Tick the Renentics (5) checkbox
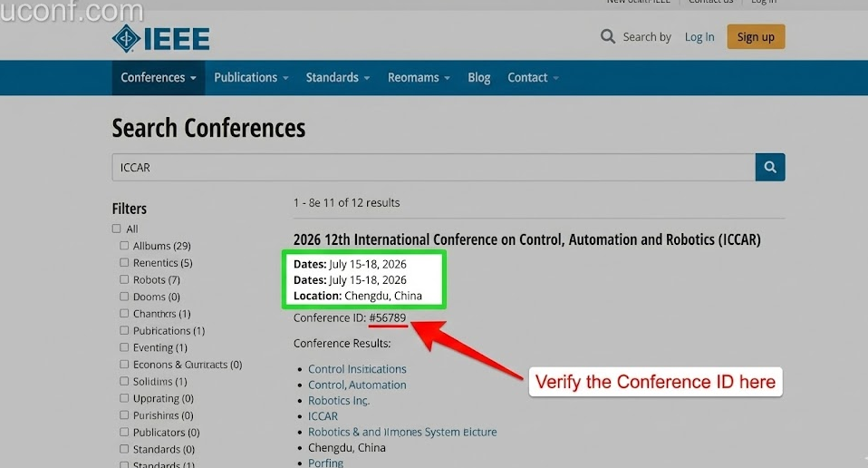Viewport: 868px width, 468px height. pyautogui.click(x=124, y=262)
